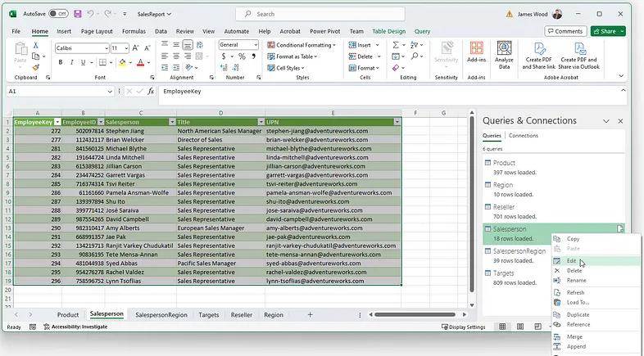Click the Italic formatting button
This screenshot has height=356, width=644.
click(71, 62)
